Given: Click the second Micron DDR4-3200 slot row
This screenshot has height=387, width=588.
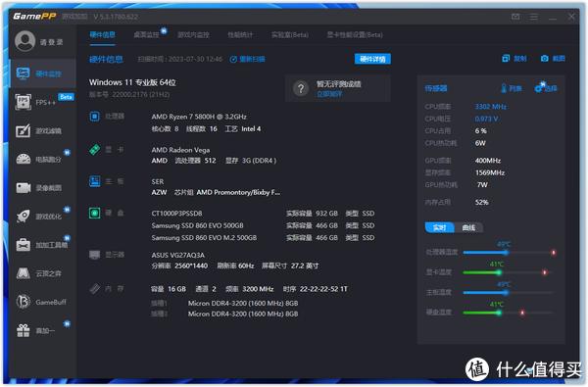Looking at the screenshot, I should (x=224, y=314).
